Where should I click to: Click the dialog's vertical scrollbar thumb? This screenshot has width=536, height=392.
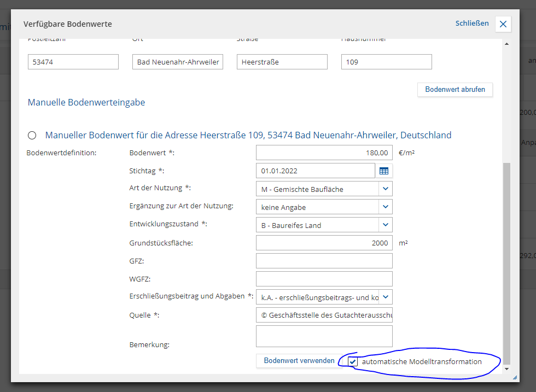tap(506, 262)
